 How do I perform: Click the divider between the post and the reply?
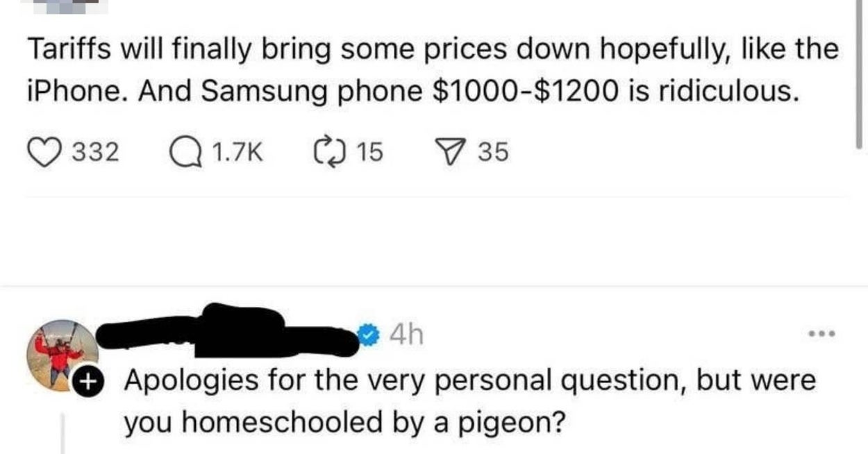click(x=434, y=285)
